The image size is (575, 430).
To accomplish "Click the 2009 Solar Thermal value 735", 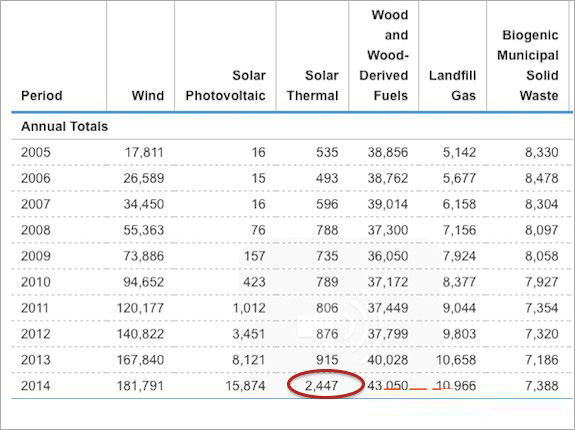I will pyautogui.click(x=327, y=256).
